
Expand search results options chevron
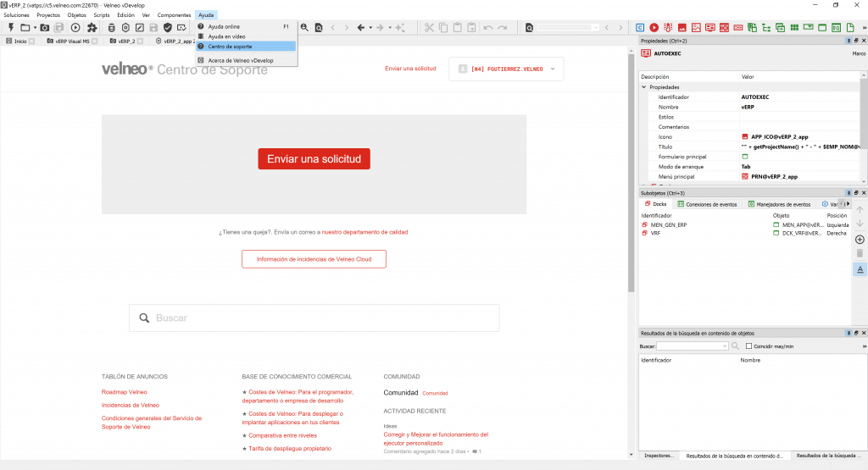point(864,346)
